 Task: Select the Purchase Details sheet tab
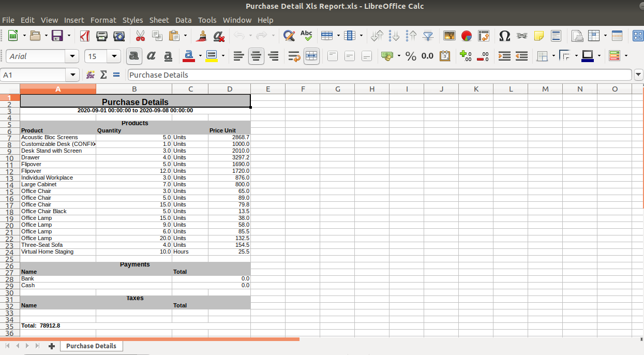tap(91, 346)
